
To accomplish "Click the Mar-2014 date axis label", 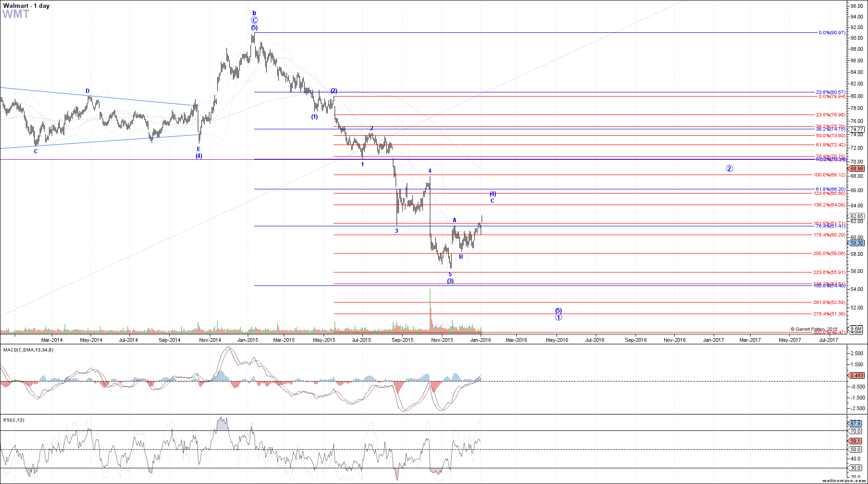I will (52, 340).
